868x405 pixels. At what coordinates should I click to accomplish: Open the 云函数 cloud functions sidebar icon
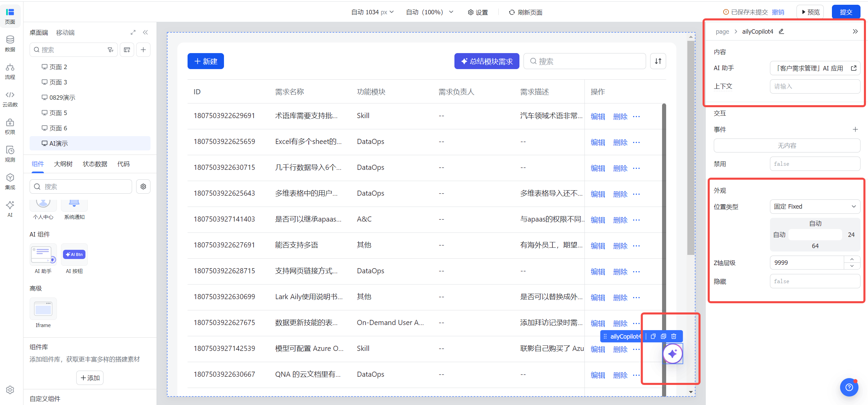click(x=10, y=99)
